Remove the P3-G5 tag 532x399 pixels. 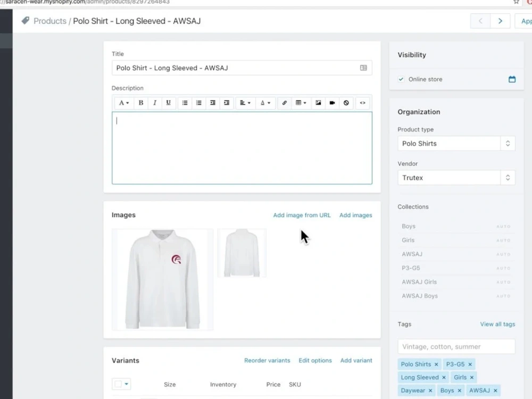pyautogui.click(x=470, y=364)
